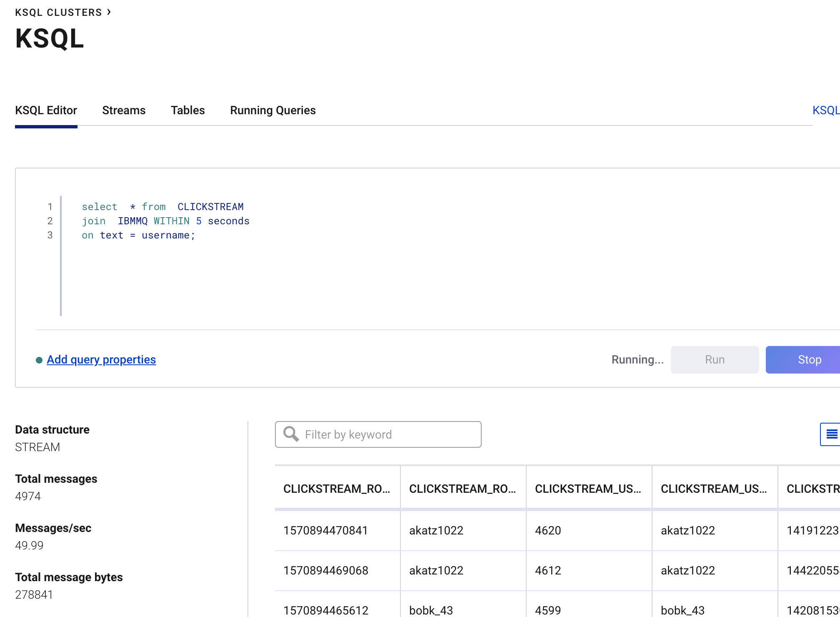The width and height of the screenshot is (840, 617).
Task: Click the search magnifier icon in filter
Action: pos(291,434)
